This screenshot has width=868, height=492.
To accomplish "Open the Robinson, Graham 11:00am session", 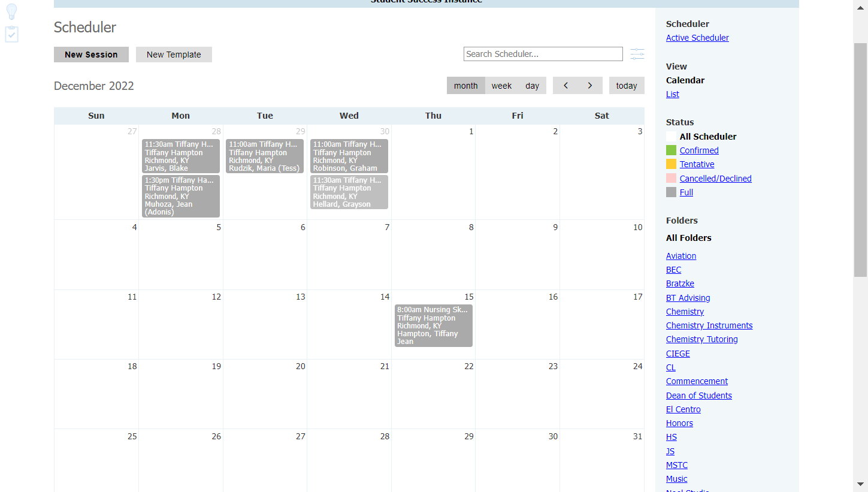I will (349, 156).
